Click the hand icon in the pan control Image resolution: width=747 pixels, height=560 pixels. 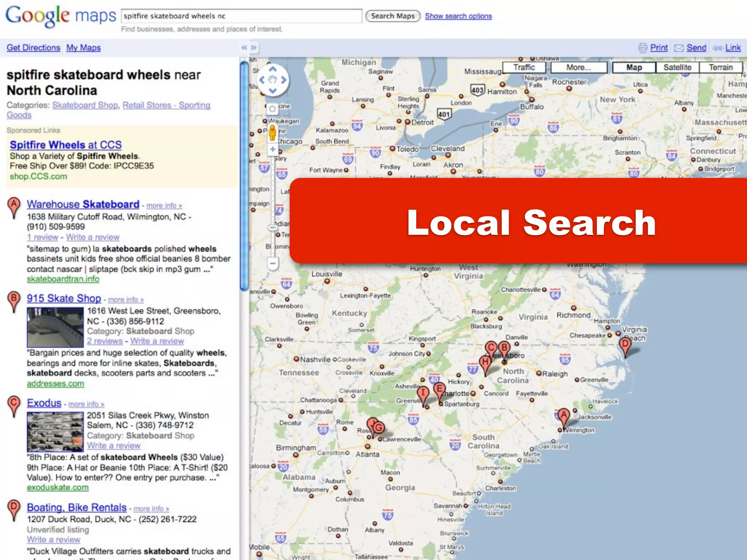pyautogui.click(x=272, y=79)
